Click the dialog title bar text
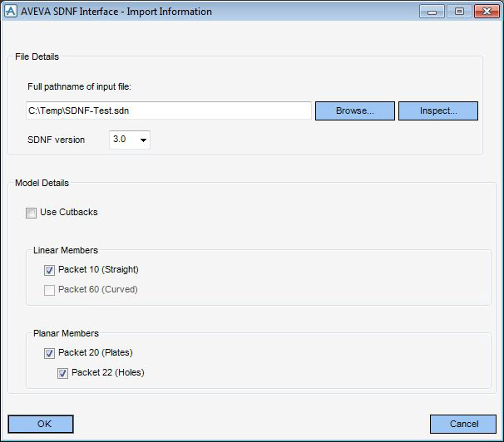 tap(116, 12)
